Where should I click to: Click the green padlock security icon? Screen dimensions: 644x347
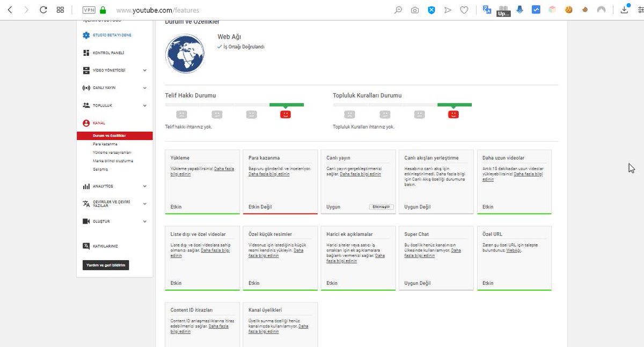tap(103, 10)
